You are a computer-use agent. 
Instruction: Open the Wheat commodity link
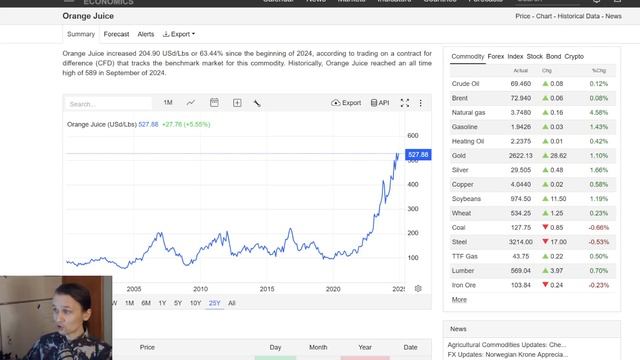pyautogui.click(x=461, y=213)
